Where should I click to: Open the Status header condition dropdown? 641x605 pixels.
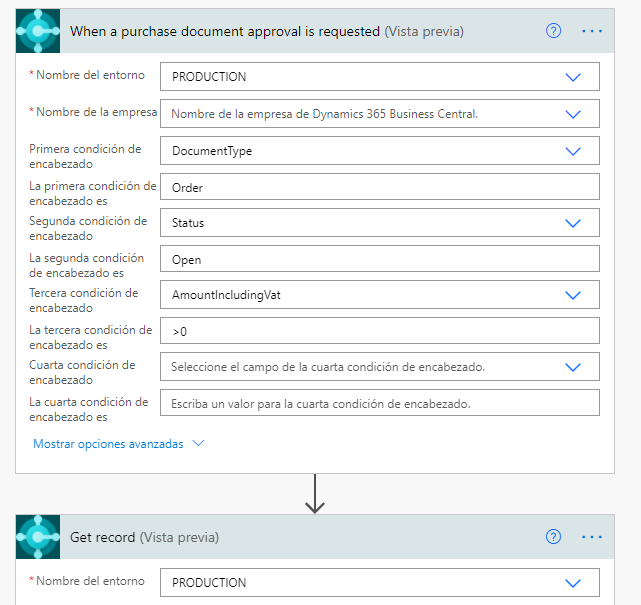[x=573, y=223]
